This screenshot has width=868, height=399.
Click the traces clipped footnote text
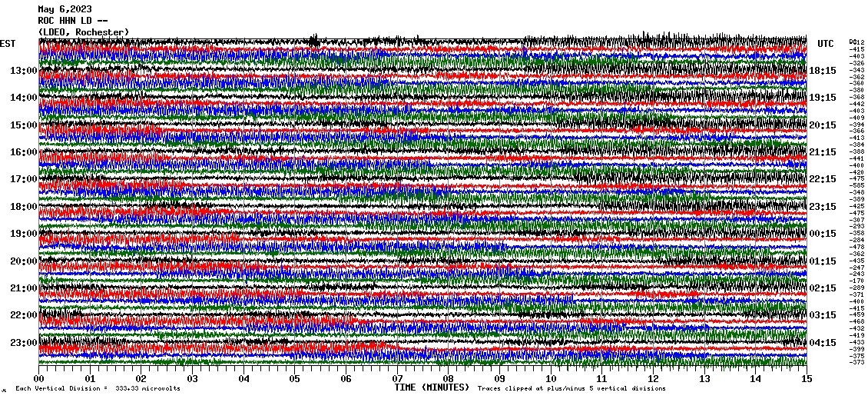point(571,389)
